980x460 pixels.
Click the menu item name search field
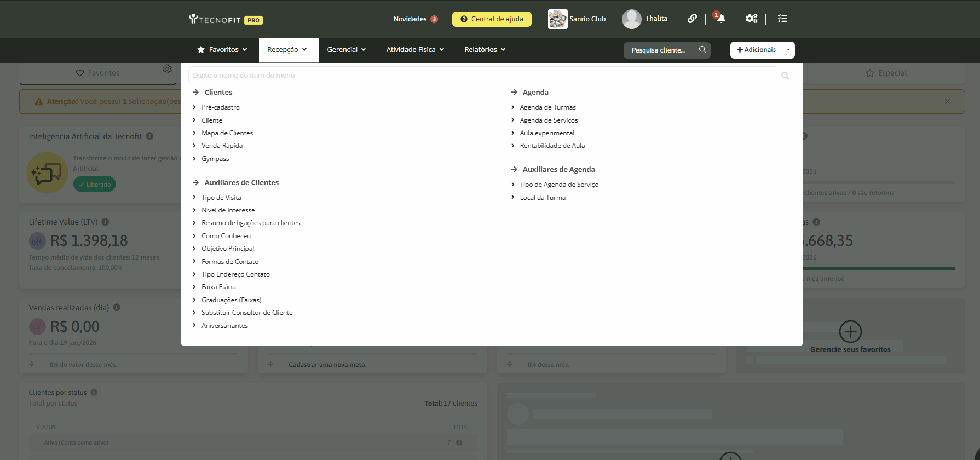pyautogui.click(x=482, y=76)
